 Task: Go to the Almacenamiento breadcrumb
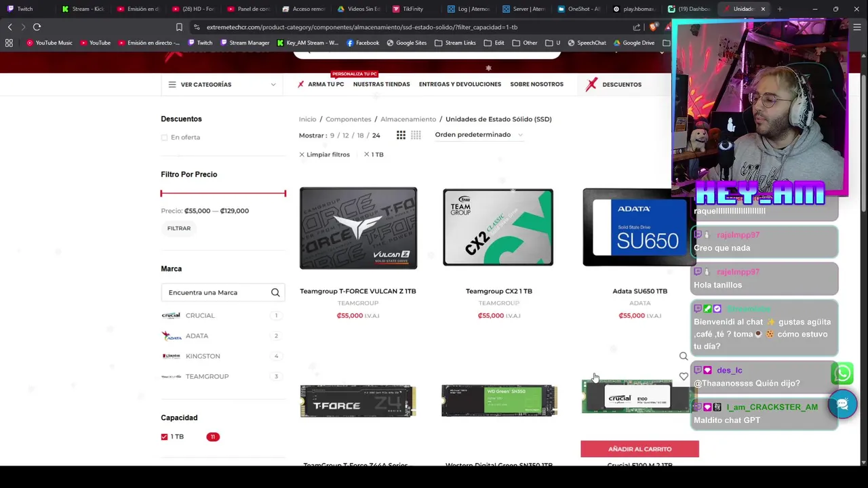coord(408,119)
